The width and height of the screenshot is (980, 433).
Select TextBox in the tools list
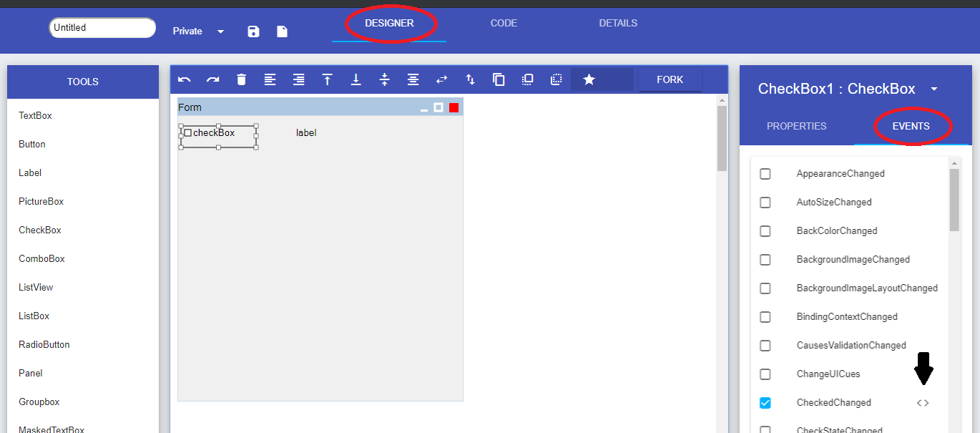(x=35, y=116)
